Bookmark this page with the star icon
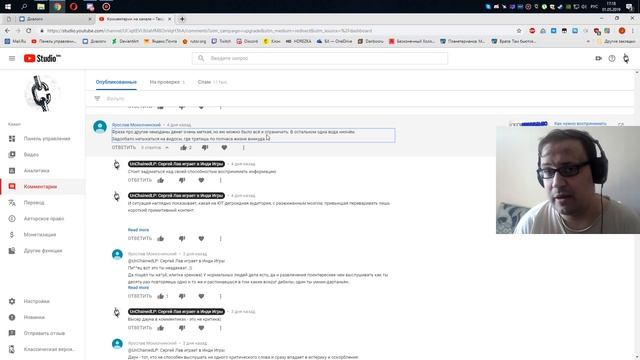Image resolution: width=640 pixels, height=360 pixels. [519, 31]
